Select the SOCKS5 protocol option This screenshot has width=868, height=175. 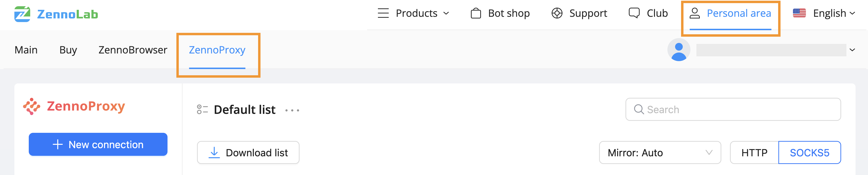click(809, 153)
